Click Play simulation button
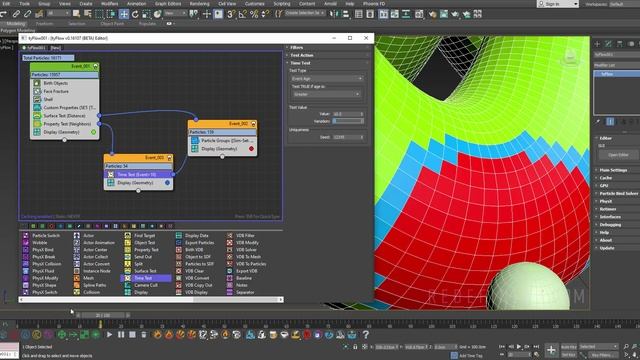 point(109,335)
